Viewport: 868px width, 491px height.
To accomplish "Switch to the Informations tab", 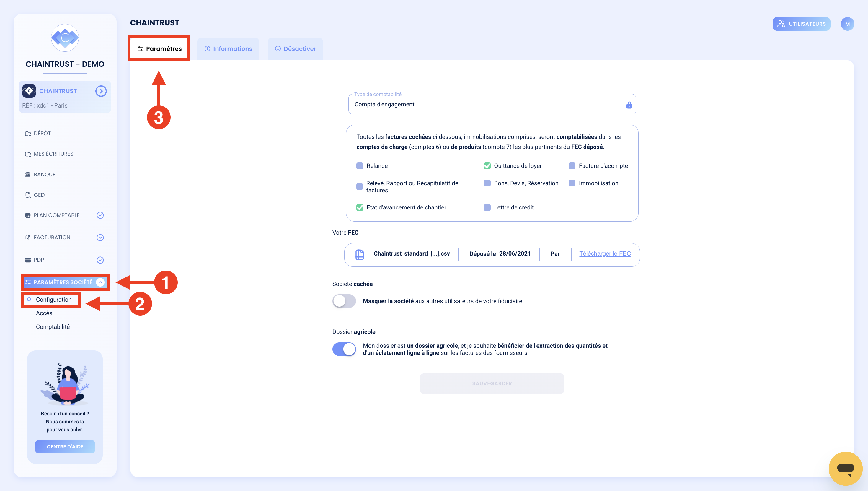I will 228,48.
